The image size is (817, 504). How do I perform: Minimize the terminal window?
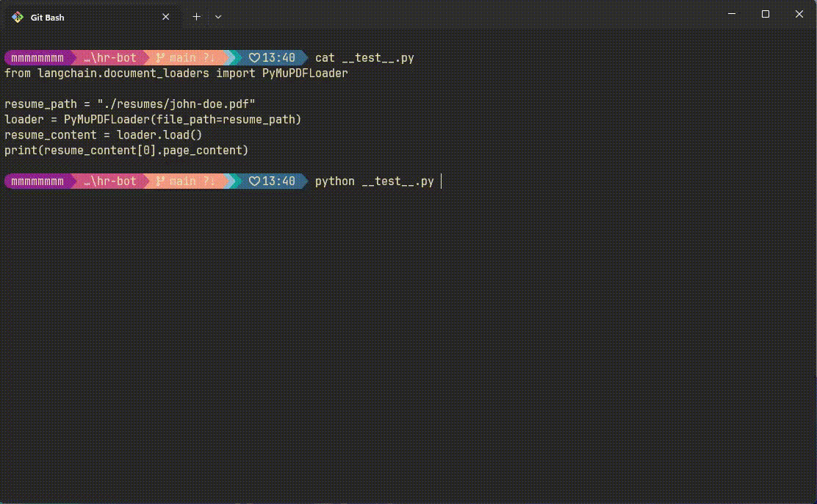[x=731, y=14]
